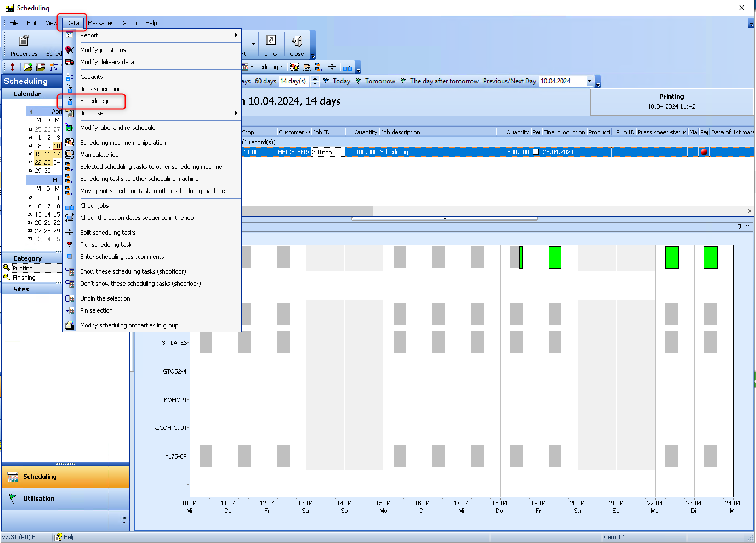Click the Modify job status icon
This screenshot has width=756, height=543.
[70, 50]
